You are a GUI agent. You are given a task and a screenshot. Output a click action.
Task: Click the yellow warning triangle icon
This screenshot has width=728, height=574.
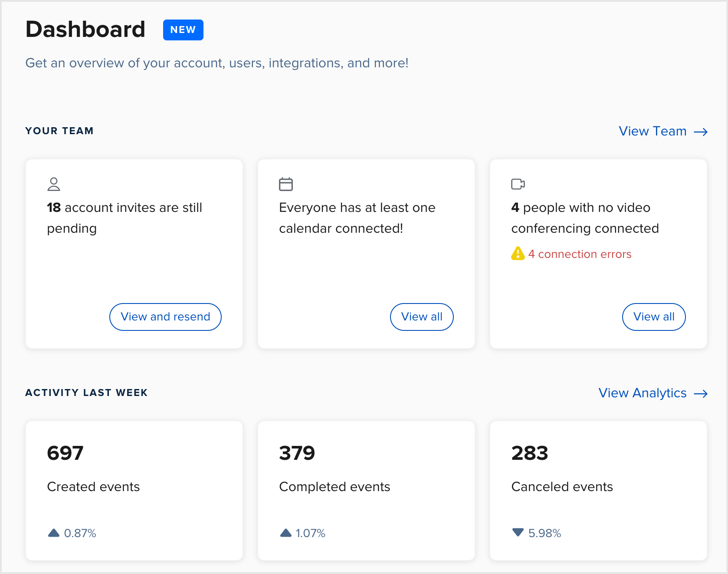[x=518, y=254]
